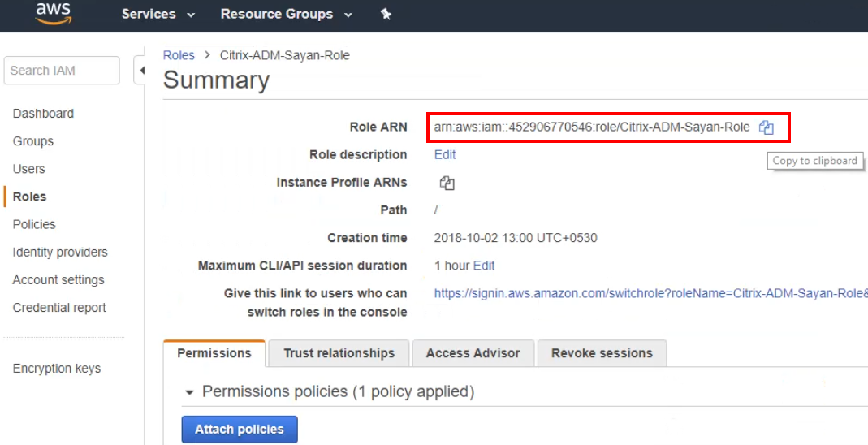The width and height of the screenshot is (868, 445).
Task: Collapse the Permissions policies section
Action: 189,392
